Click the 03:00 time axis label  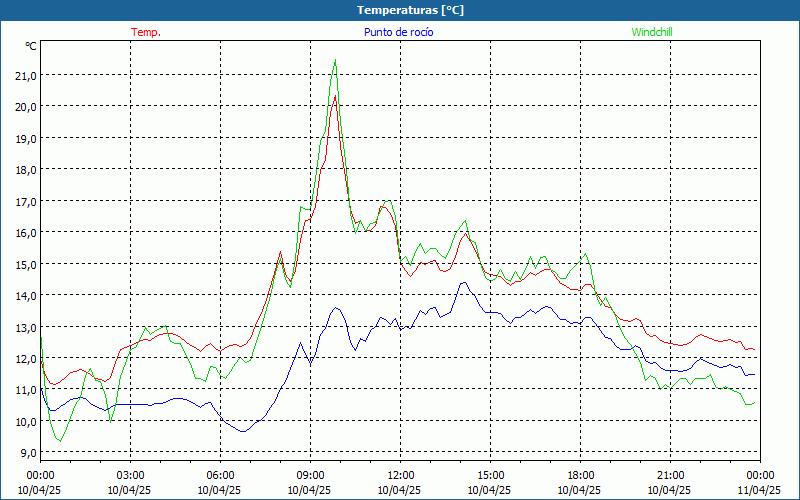pos(130,475)
